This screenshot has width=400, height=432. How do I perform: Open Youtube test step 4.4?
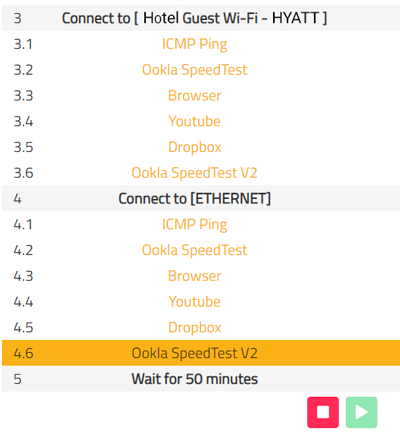[194, 302]
